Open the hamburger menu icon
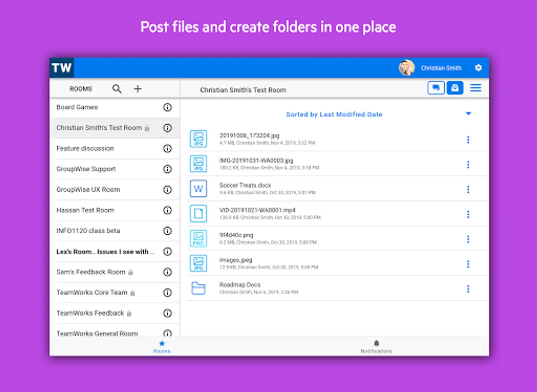 tap(476, 88)
